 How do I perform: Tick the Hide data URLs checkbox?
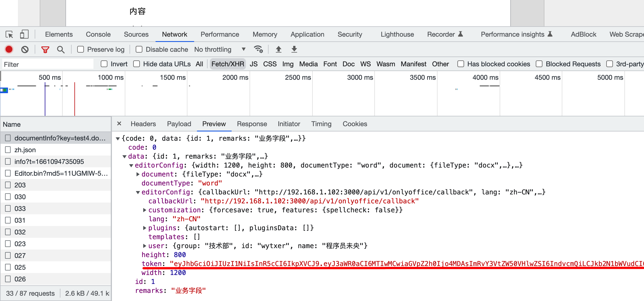[x=137, y=64]
